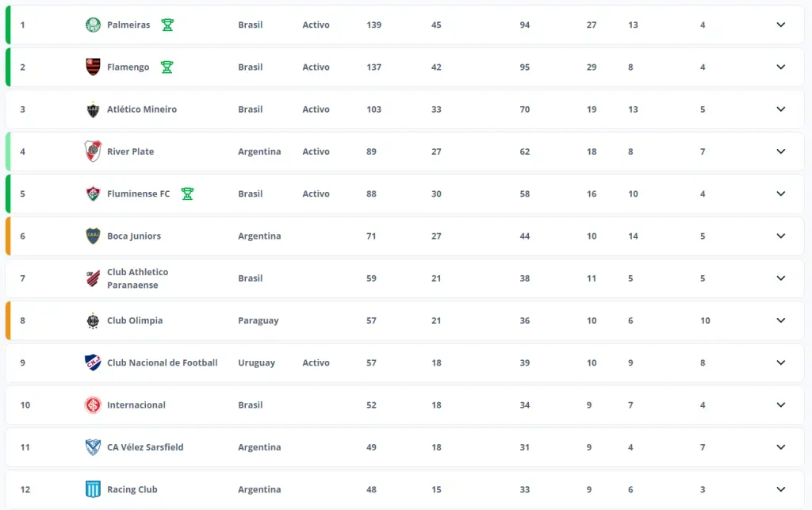The width and height of the screenshot is (812, 510).
Task: Click the Racing Club crest icon
Action: point(93,489)
